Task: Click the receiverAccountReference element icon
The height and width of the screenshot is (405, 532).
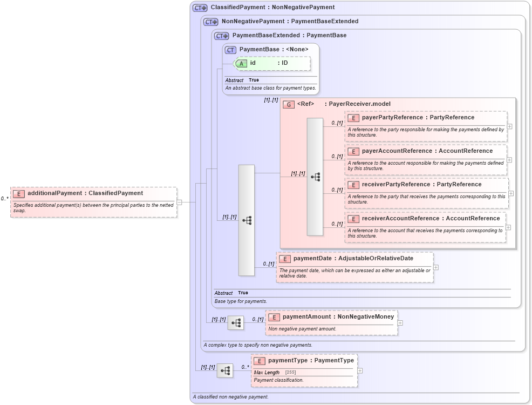Action: [x=354, y=219]
